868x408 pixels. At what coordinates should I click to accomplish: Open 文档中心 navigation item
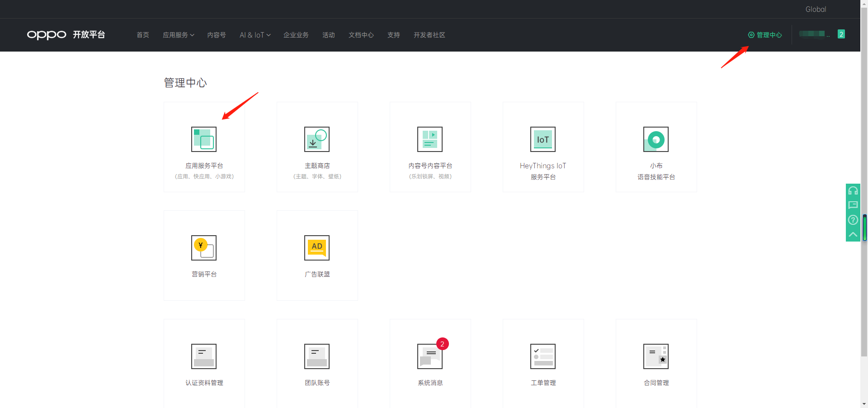point(361,35)
